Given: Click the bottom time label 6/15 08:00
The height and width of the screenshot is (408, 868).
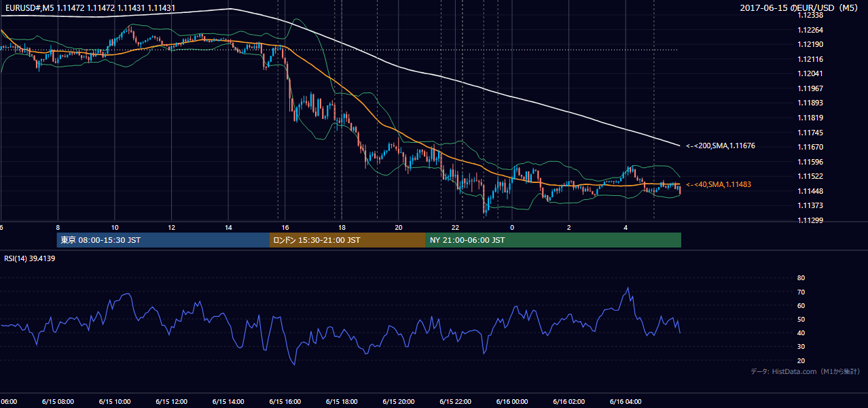Looking at the screenshot, I should pyautogui.click(x=58, y=401).
